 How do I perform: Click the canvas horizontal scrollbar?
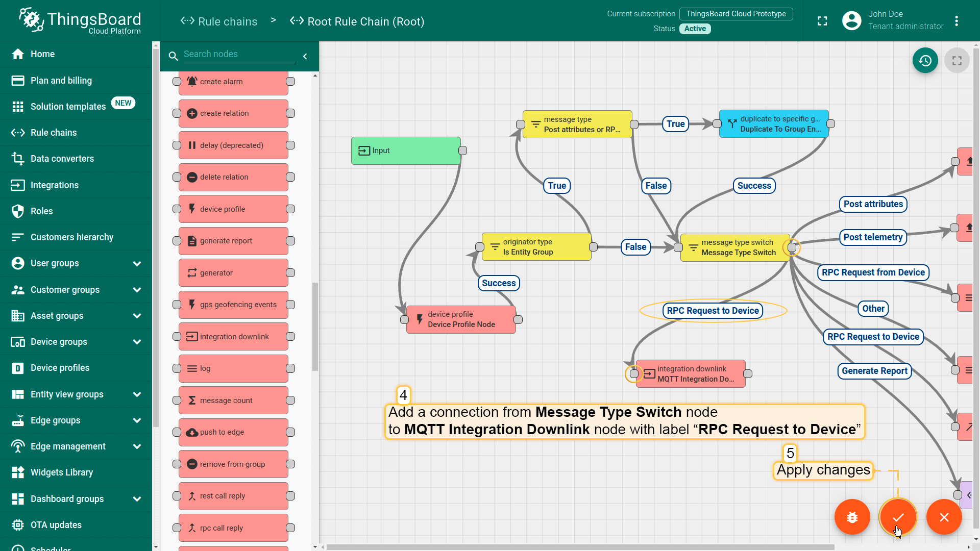(x=581, y=547)
